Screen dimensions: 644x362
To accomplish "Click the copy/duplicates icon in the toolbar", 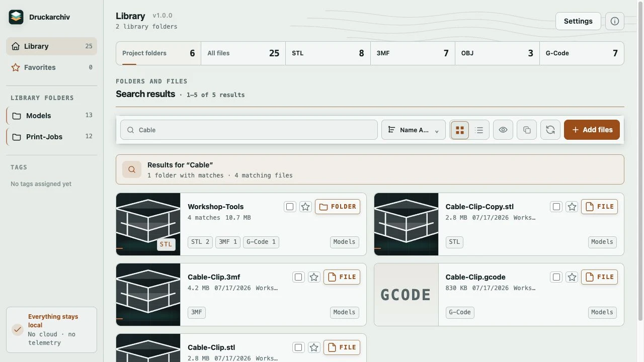I will point(527,130).
